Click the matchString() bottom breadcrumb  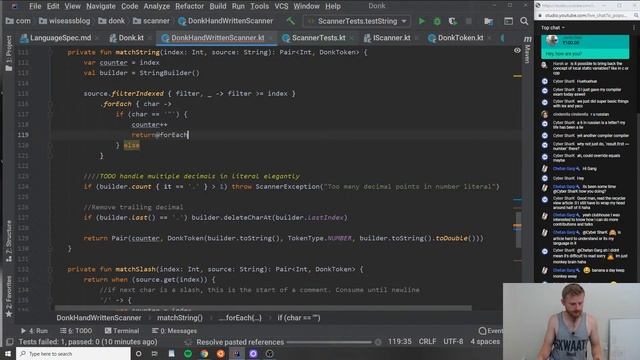click(x=180, y=318)
